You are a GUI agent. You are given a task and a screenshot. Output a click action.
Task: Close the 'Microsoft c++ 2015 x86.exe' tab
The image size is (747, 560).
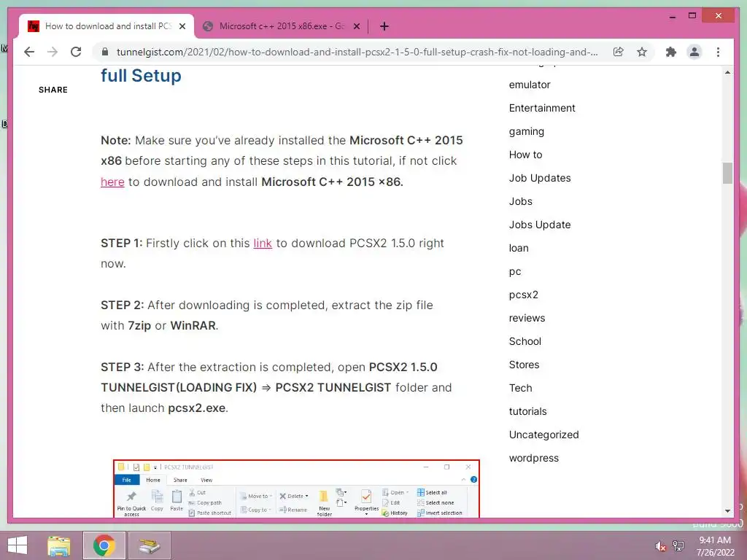[x=356, y=27]
